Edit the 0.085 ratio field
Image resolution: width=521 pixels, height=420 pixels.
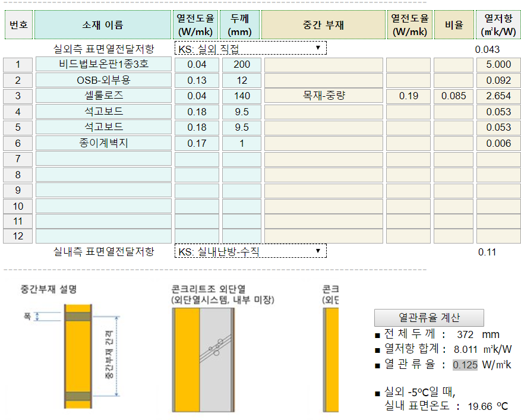click(453, 96)
